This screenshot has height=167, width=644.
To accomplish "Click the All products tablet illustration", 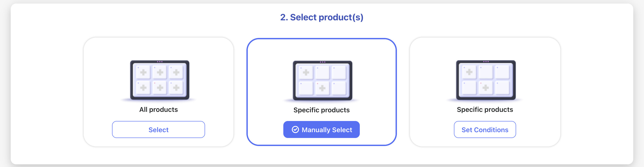I will click(159, 80).
